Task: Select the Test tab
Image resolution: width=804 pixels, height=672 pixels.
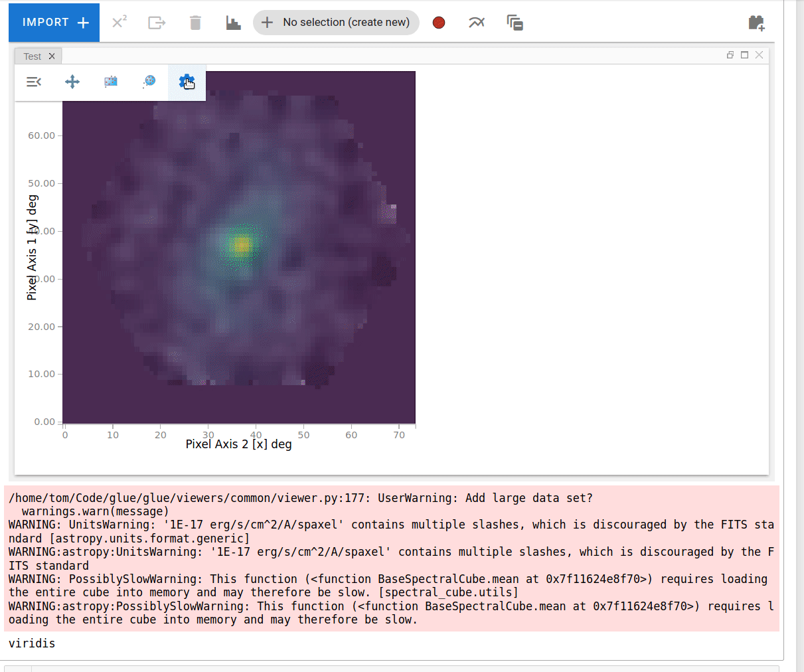Action: coord(32,56)
